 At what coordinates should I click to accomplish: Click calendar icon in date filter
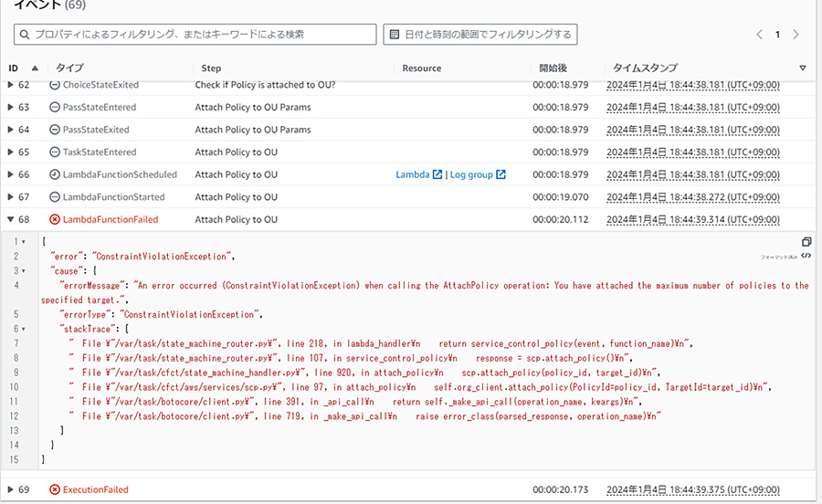(x=395, y=35)
